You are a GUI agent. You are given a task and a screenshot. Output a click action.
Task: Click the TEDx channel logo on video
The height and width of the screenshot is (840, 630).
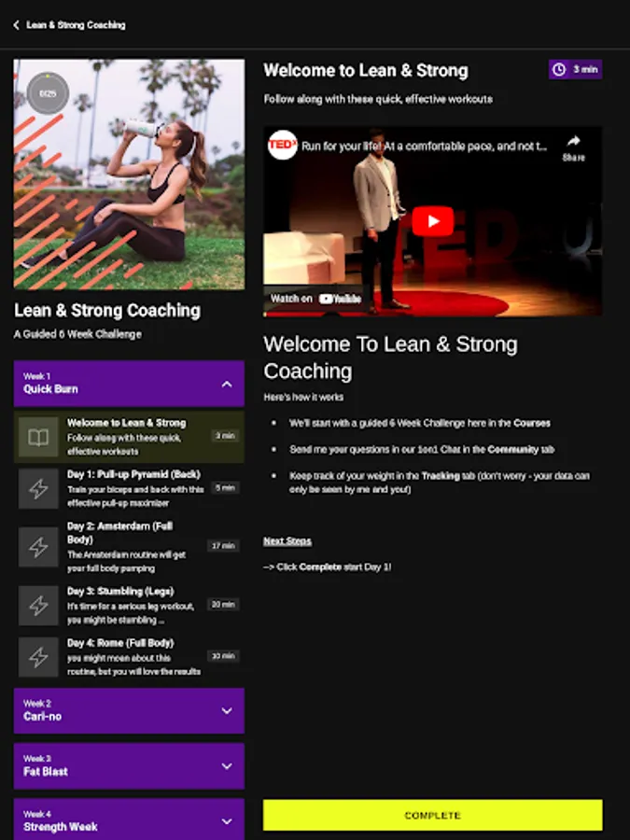tap(282, 146)
